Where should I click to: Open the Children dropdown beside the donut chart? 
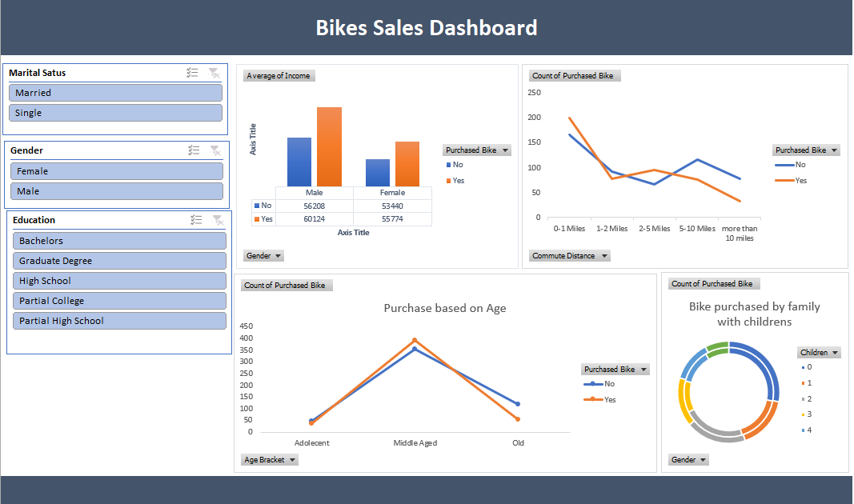click(x=819, y=352)
